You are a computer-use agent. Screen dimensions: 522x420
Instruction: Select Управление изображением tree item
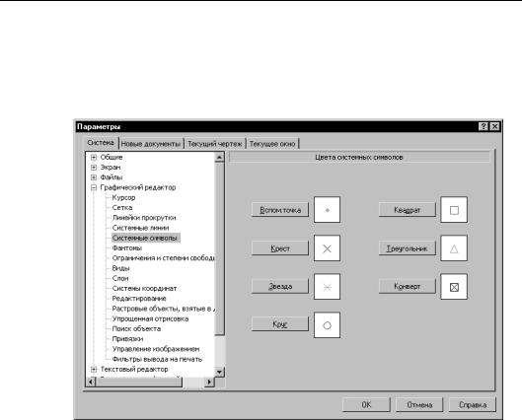(x=156, y=349)
